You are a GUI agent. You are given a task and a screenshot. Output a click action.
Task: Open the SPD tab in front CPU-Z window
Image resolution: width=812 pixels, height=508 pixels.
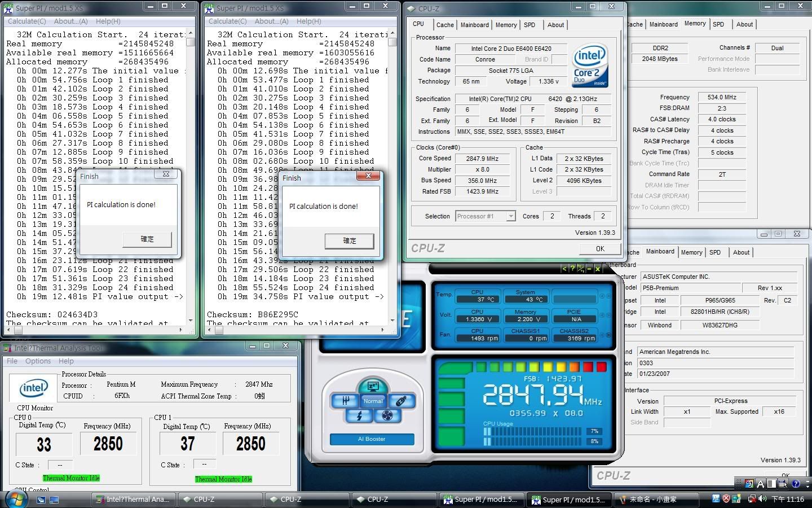coord(529,25)
